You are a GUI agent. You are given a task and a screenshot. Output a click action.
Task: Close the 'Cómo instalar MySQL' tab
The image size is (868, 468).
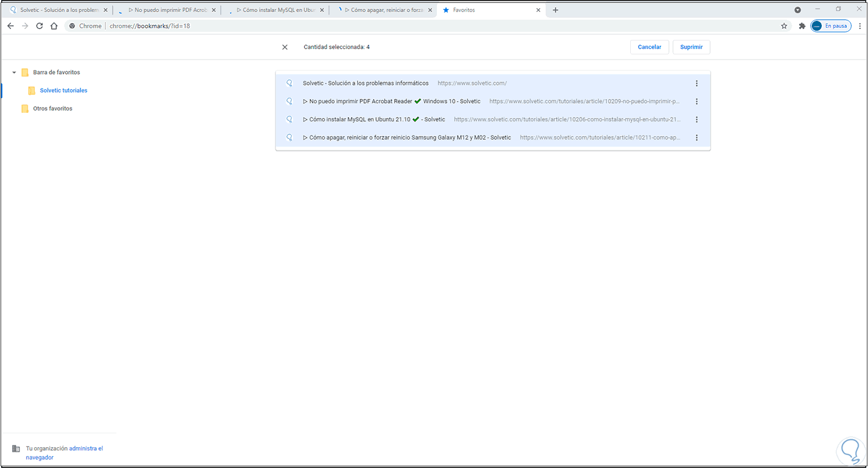click(322, 10)
